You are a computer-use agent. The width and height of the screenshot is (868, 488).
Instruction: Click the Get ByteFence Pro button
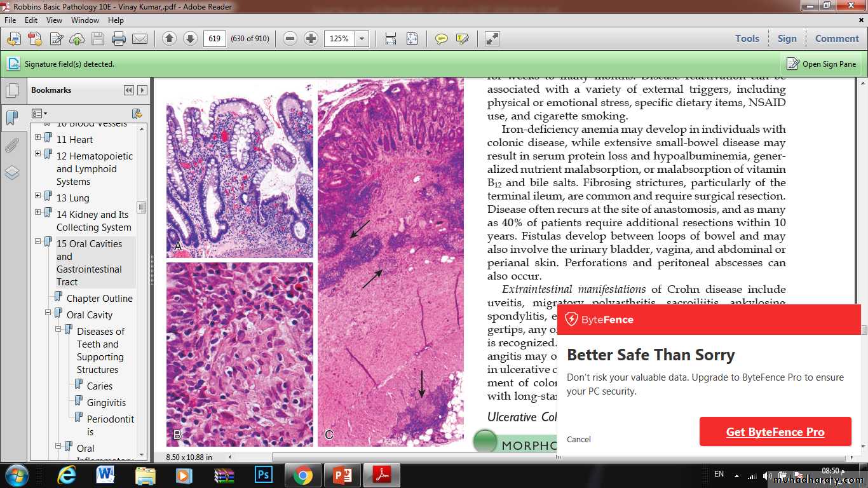point(775,432)
